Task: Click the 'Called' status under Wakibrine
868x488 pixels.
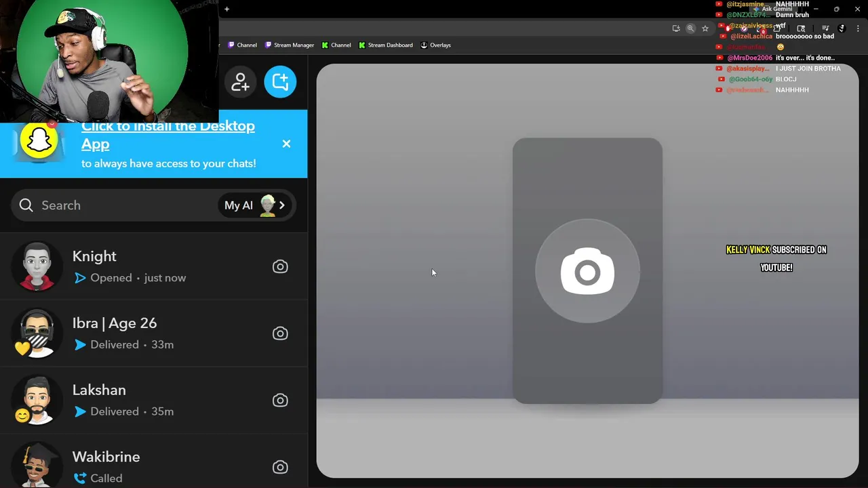Action: coord(98,479)
